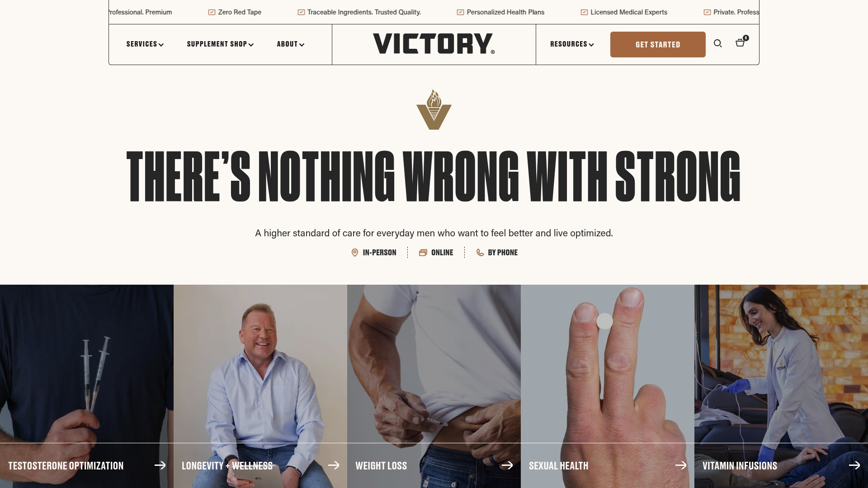This screenshot has width=868, height=488.
Task: Click the Weight Loss arrow icon
Action: (507, 465)
